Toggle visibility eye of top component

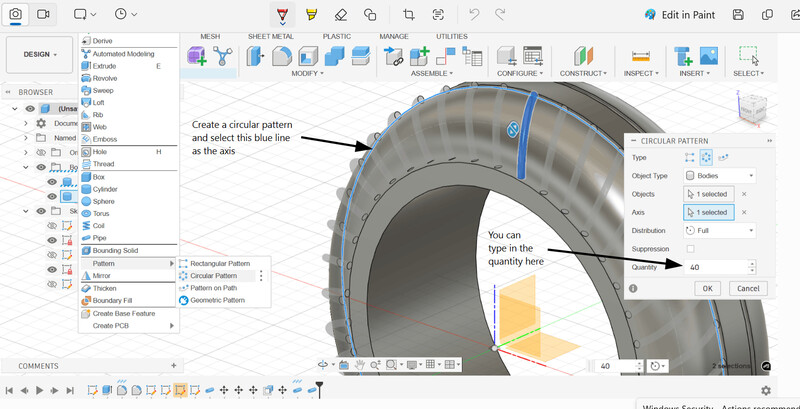30,109
